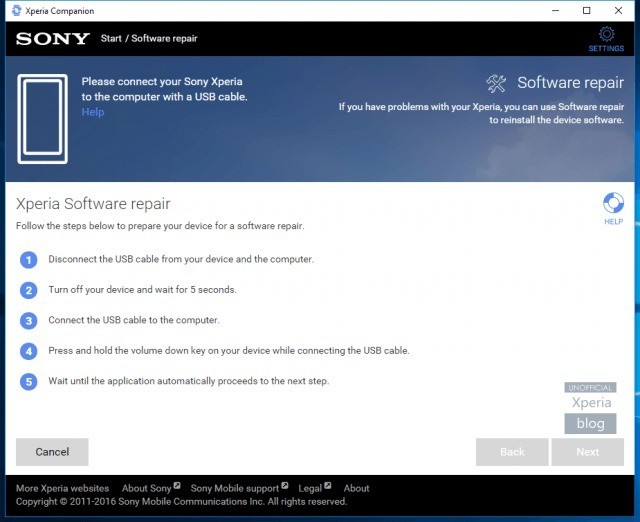Open the Legal footer link
640x522 pixels.
pyautogui.click(x=311, y=489)
